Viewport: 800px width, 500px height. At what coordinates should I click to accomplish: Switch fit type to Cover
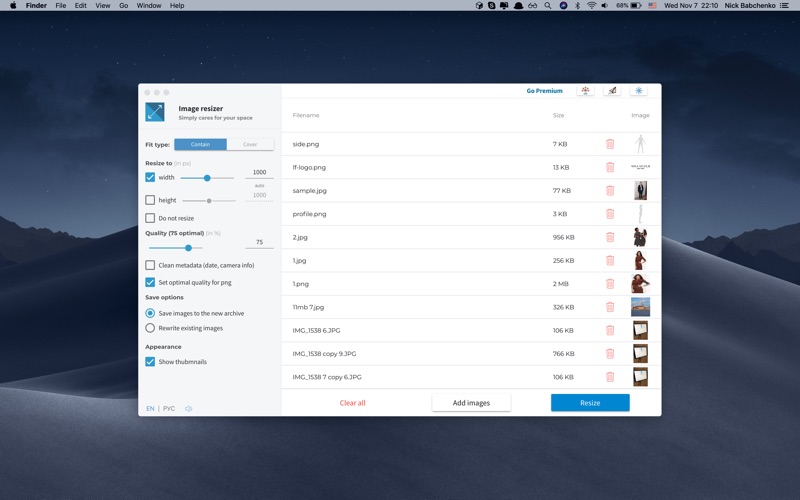pos(250,144)
